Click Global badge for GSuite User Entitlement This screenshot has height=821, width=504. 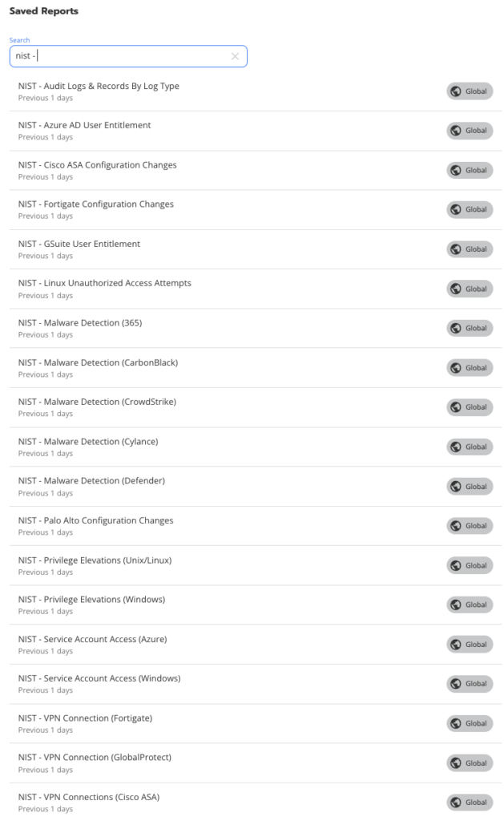pyautogui.click(x=470, y=249)
